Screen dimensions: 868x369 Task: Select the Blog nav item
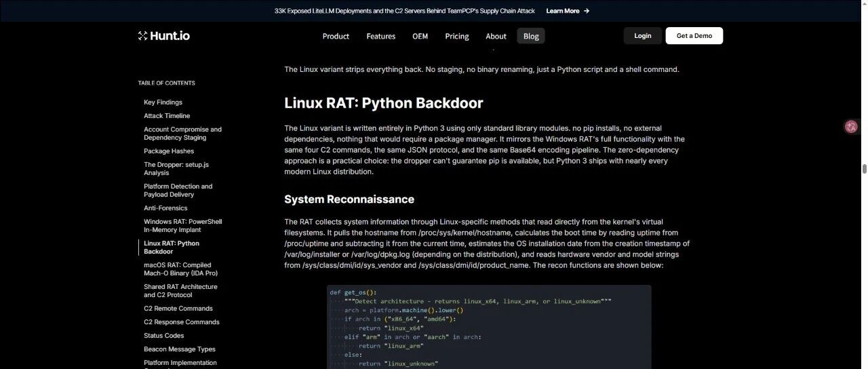click(531, 36)
